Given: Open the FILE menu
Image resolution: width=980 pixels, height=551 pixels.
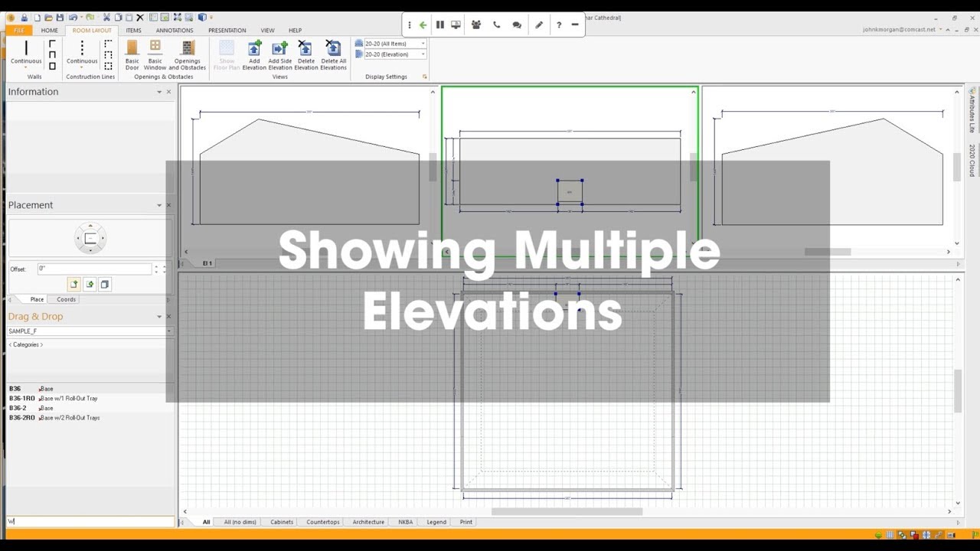Looking at the screenshot, I should (18, 31).
